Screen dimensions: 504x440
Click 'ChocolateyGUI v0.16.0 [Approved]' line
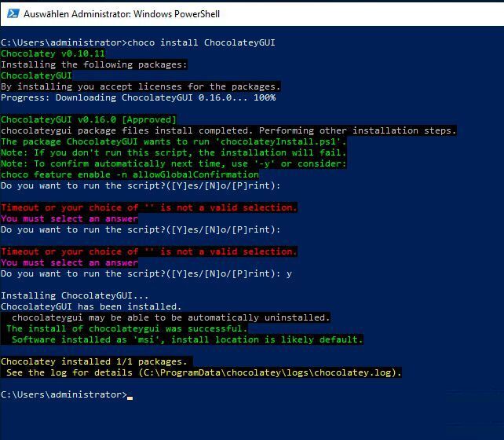coord(89,119)
